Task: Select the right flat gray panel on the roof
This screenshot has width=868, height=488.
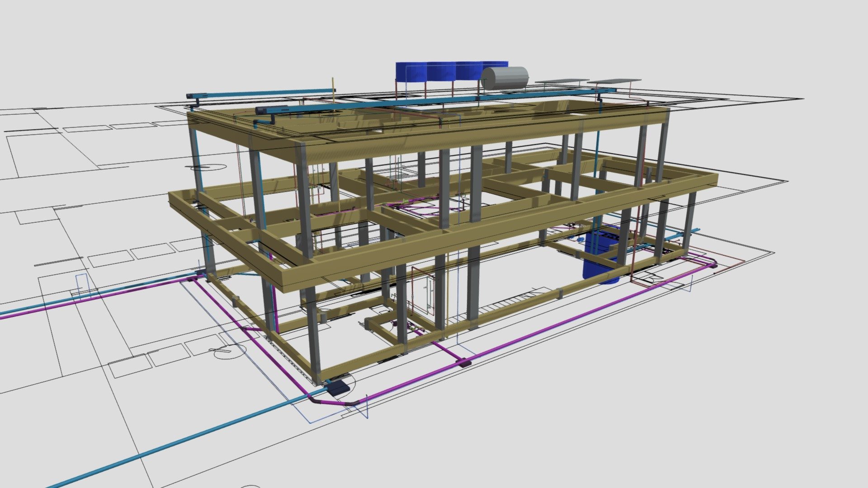Action: tap(615, 81)
